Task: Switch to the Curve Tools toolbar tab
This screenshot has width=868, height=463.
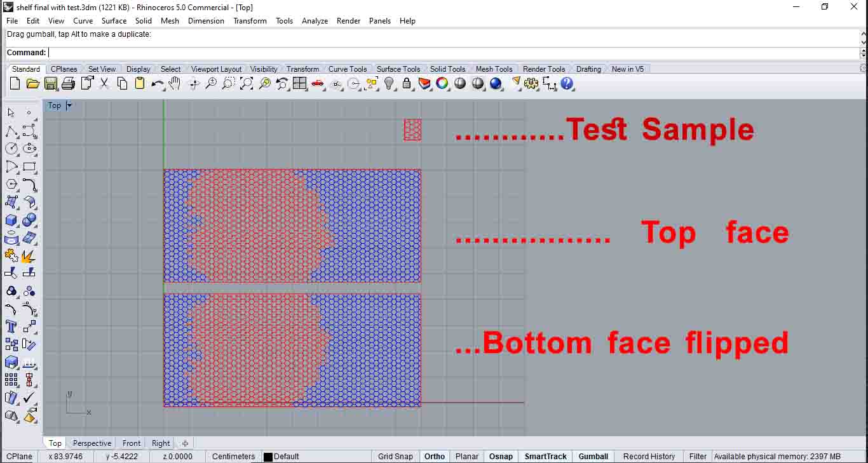Action: [348, 69]
